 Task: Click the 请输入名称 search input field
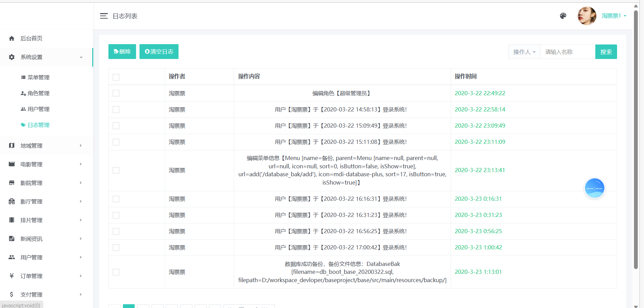click(567, 52)
